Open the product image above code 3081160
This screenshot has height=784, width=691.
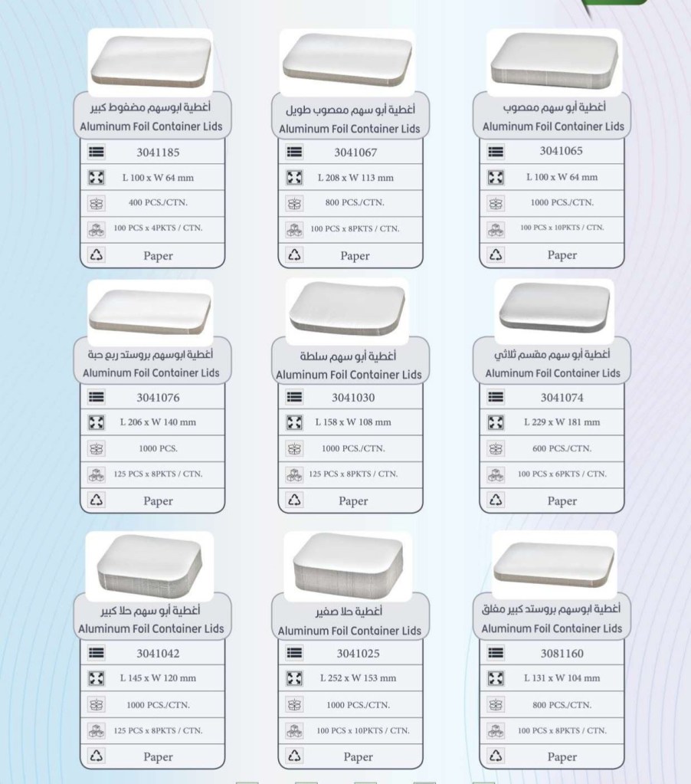(553, 562)
